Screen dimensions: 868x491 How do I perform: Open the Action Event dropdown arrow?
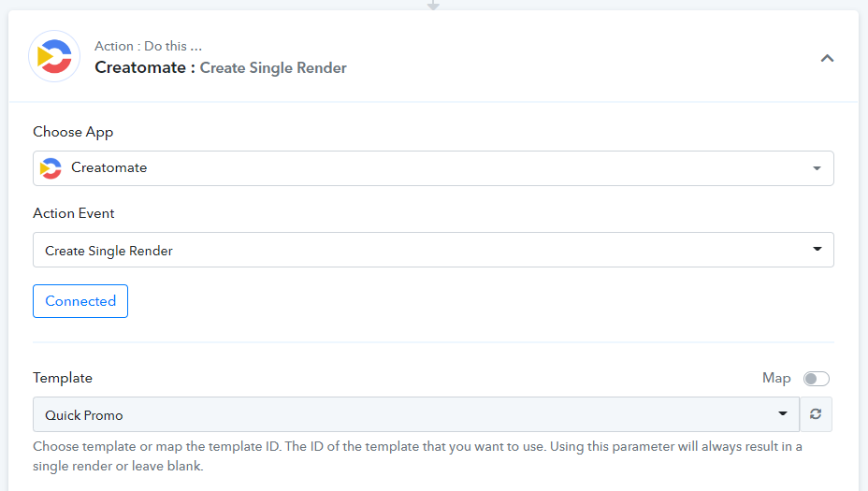tap(817, 250)
